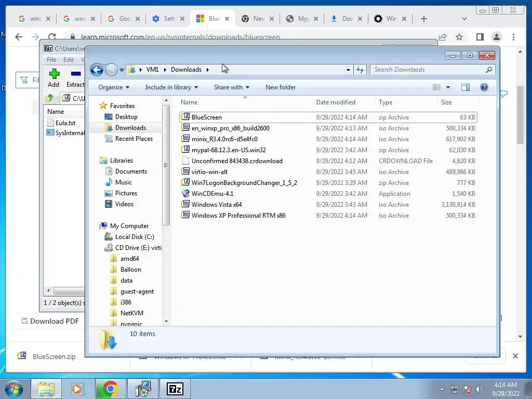Bookmark this page with star icon
This screenshot has width=532, height=399.
coord(459,37)
